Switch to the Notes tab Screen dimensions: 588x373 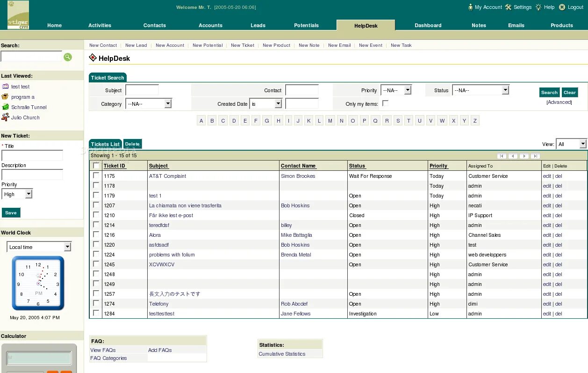point(479,25)
